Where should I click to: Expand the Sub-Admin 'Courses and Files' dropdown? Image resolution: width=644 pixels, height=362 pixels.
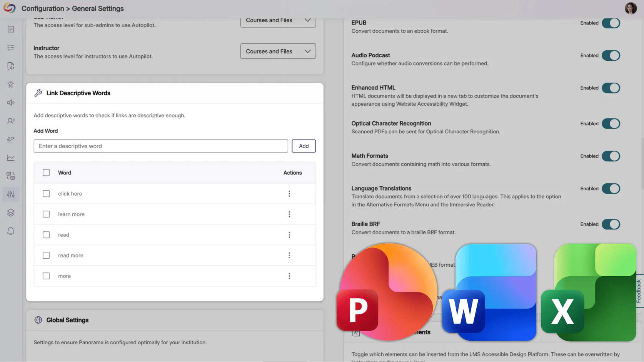pos(278,20)
